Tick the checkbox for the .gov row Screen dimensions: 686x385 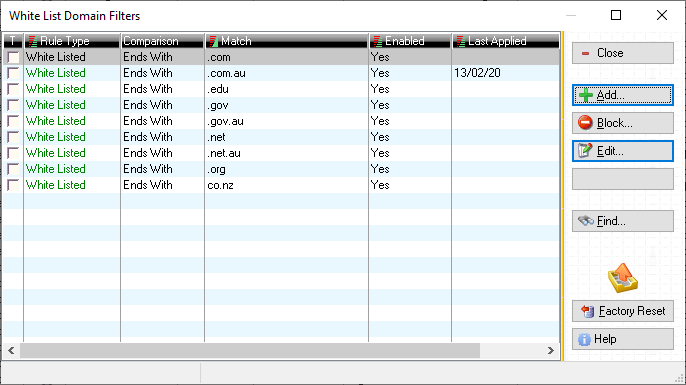pos(14,105)
